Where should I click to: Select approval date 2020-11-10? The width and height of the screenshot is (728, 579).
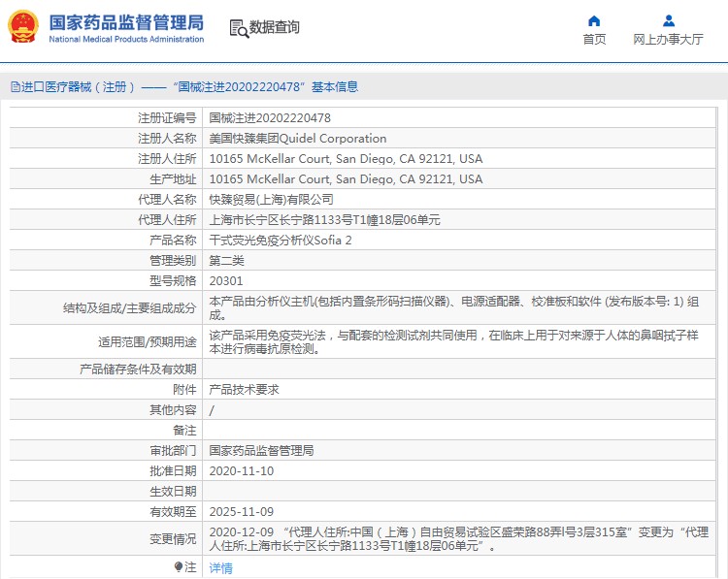(x=242, y=471)
